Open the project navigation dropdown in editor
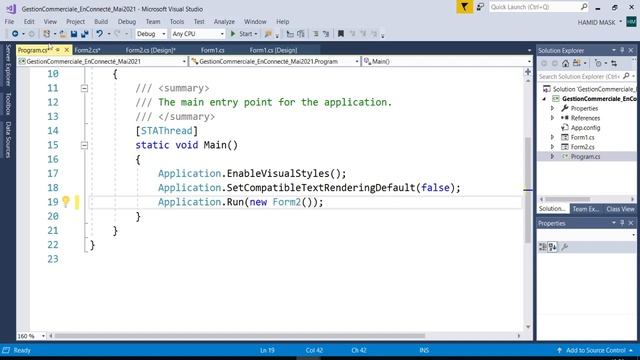The width and height of the screenshot is (640, 360). coord(102,61)
